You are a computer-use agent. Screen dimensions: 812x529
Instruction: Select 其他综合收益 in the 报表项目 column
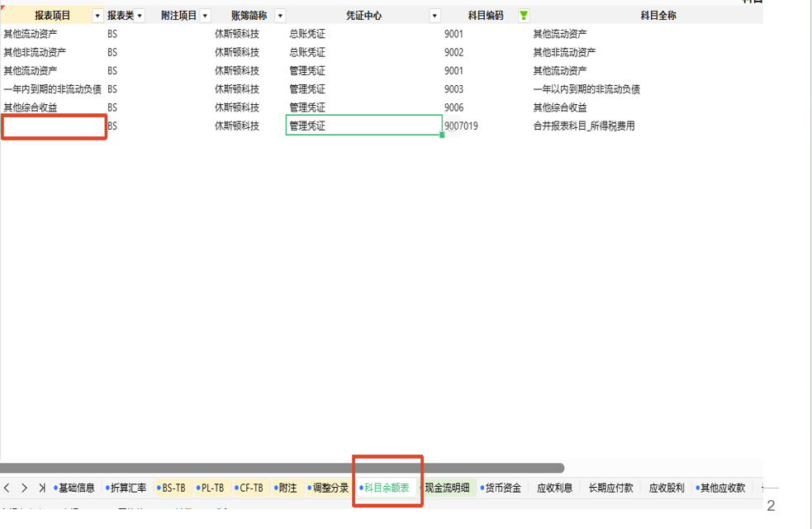[31, 107]
